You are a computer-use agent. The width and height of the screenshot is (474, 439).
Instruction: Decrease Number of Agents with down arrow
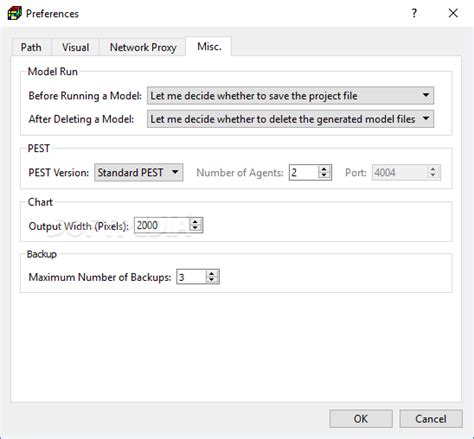(324, 176)
